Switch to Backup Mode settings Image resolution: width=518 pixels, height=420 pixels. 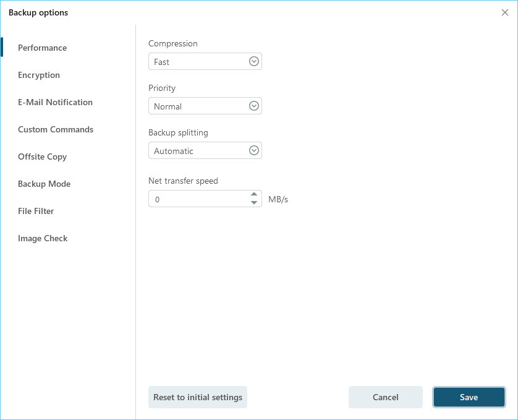[44, 184]
